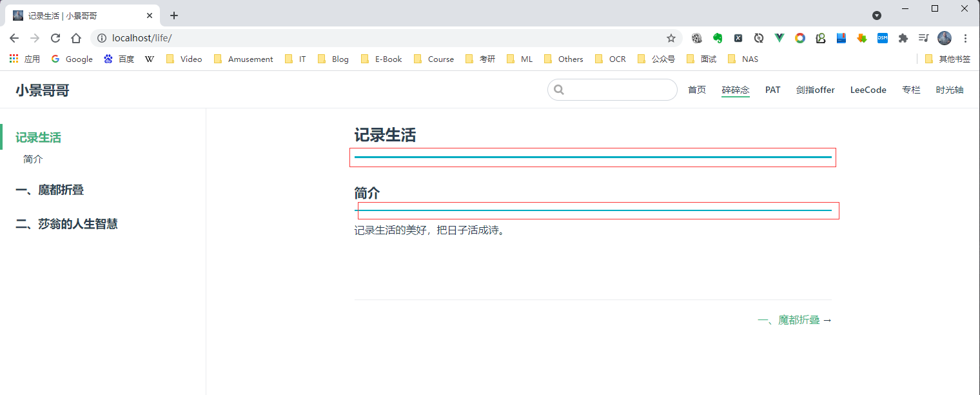Open the Chrome three-dot menu

pyautogui.click(x=965, y=38)
